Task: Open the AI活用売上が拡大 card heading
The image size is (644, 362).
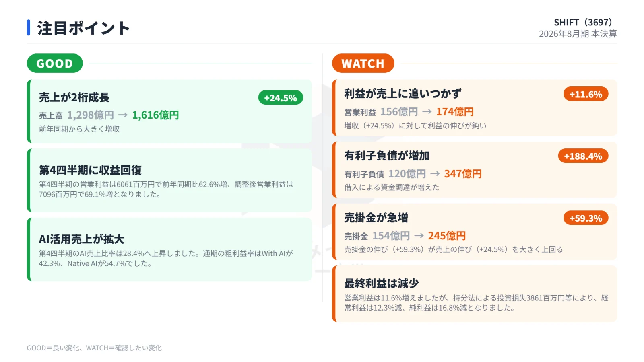Action: 81,239
